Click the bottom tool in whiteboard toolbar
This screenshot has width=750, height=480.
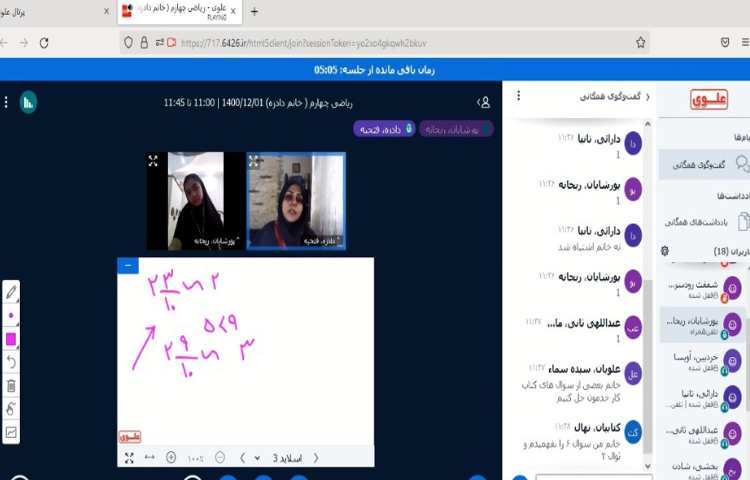pyautogui.click(x=11, y=432)
